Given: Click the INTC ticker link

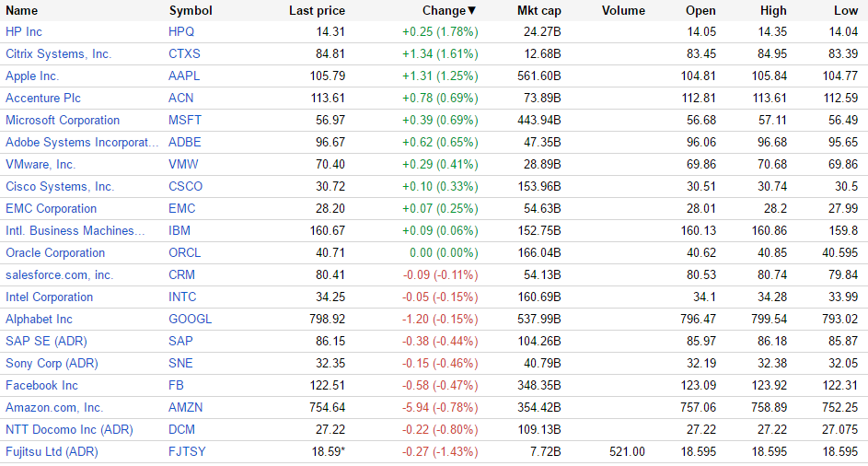Looking at the screenshot, I should (x=182, y=297).
